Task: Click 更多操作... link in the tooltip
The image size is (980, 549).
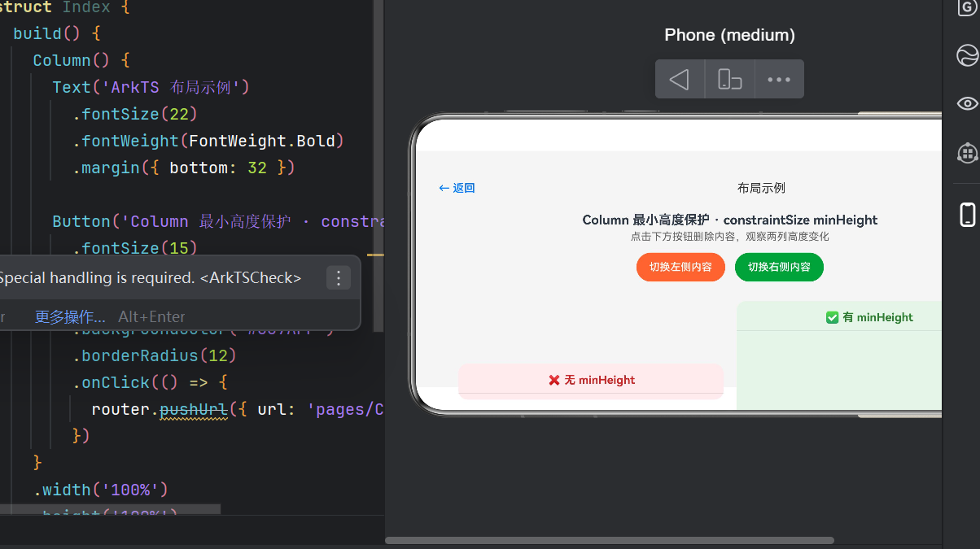Action: pyautogui.click(x=70, y=316)
